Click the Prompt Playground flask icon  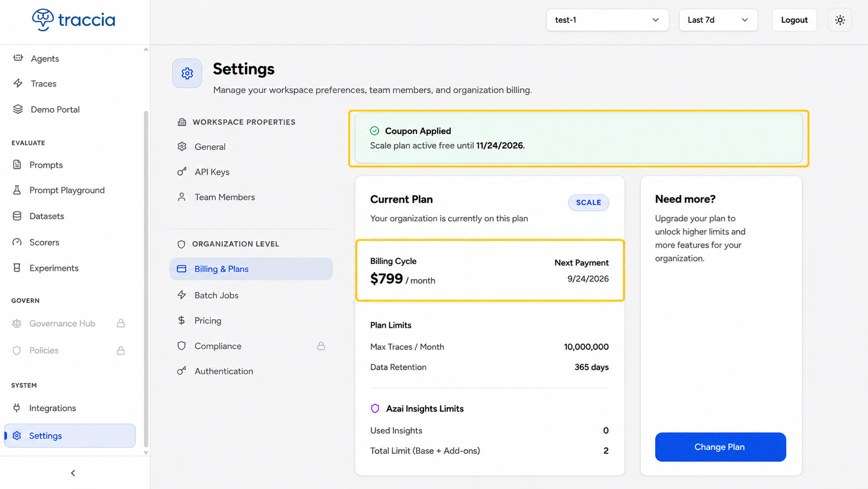[x=17, y=190]
